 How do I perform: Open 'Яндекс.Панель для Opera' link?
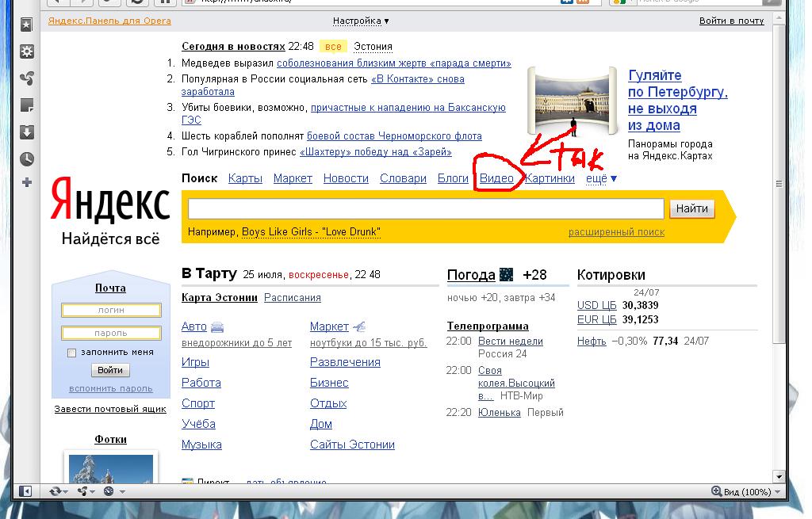109,21
